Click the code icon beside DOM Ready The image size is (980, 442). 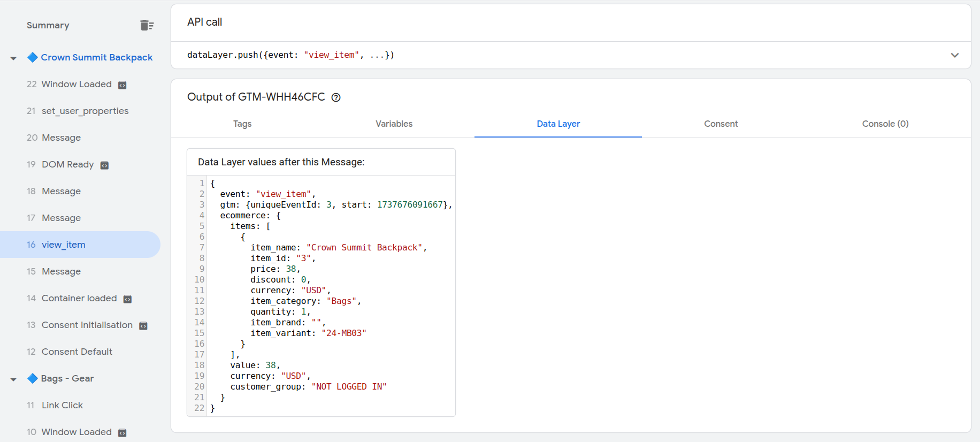pos(105,165)
